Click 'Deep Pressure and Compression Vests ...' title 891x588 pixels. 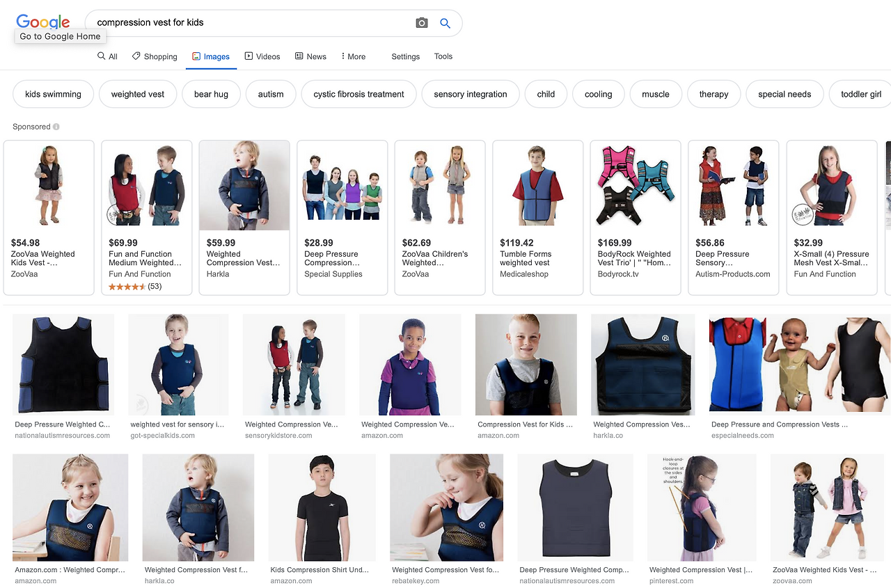(x=780, y=424)
